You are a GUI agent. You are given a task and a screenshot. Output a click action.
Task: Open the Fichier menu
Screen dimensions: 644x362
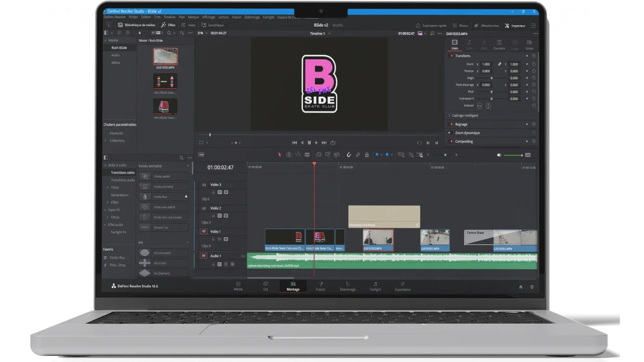pyautogui.click(x=133, y=17)
